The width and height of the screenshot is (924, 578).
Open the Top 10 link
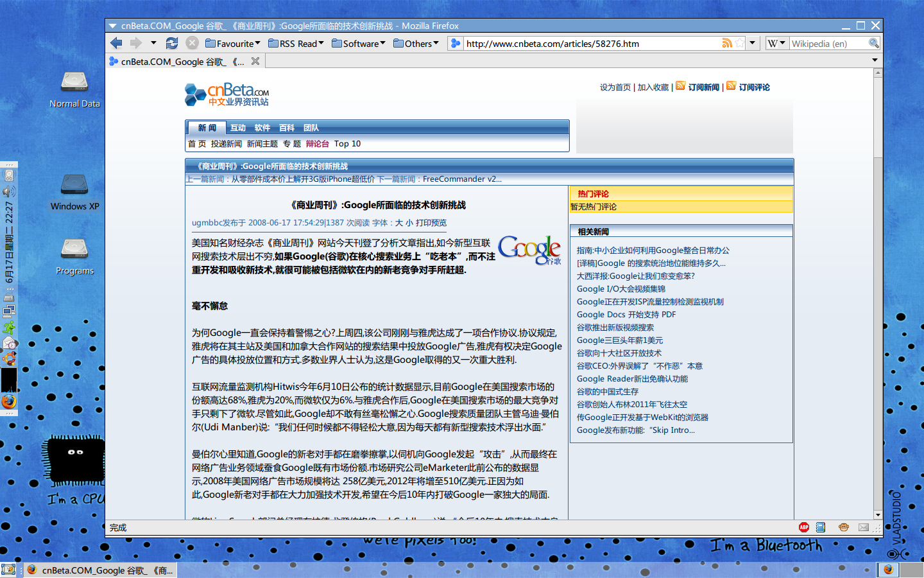(347, 144)
